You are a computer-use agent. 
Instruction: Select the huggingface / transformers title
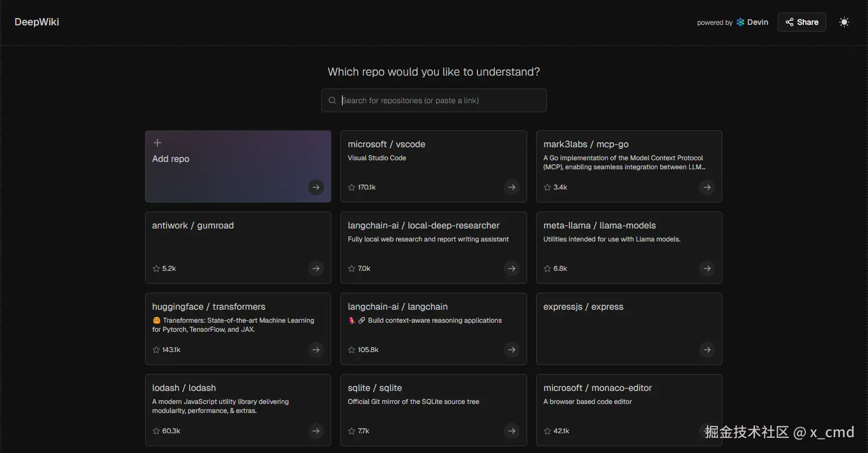pos(209,307)
